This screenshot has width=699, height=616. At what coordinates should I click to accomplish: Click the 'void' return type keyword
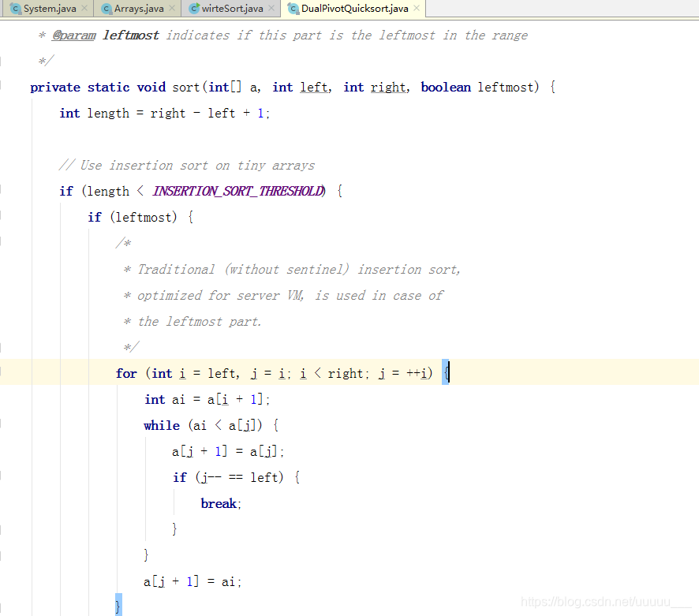click(151, 88)
